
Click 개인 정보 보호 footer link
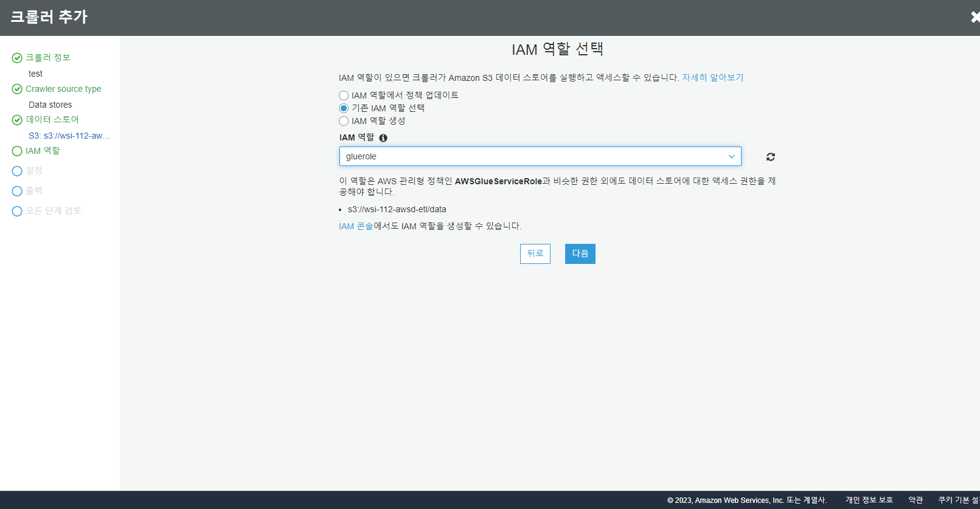point(869,500)
